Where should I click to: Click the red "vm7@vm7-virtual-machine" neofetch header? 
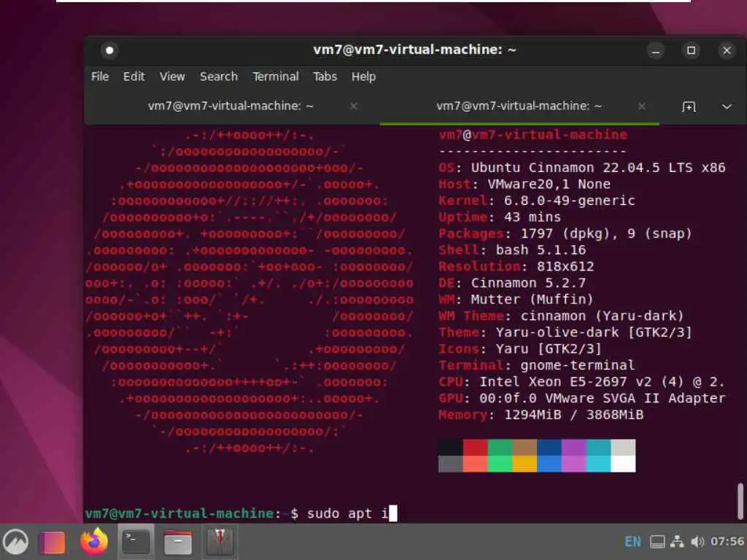pyautogui.click(x=533, y=135)
